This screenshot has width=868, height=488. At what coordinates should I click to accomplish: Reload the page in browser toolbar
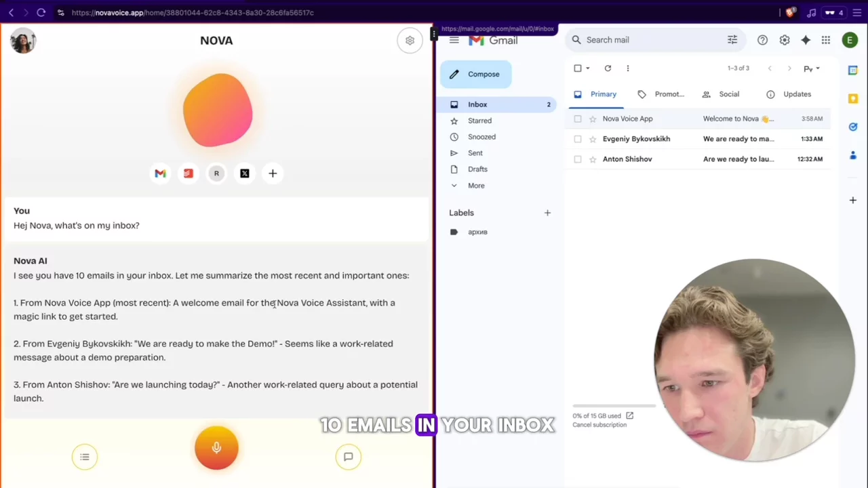(41, 12)
